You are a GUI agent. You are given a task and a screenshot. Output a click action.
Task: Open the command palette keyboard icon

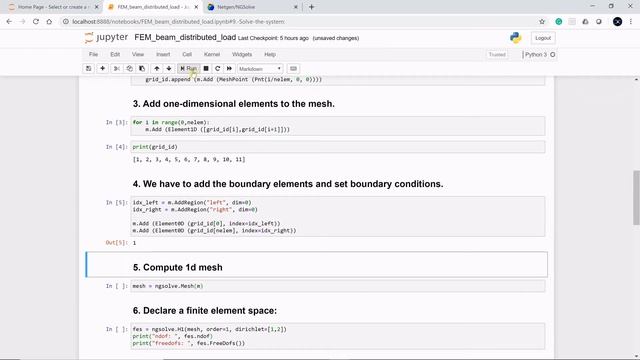tap(293, 69)
